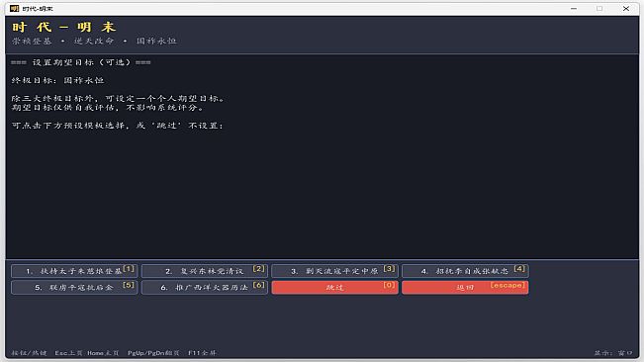Click the F11全屏 hint in status bar
Viewport: 644px width, 362px height.
(x=202, y=353)
